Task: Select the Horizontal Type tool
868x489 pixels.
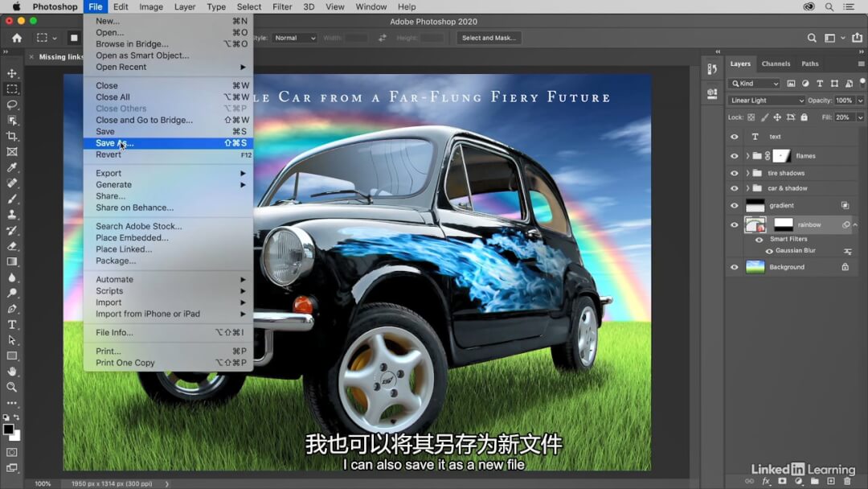Action: tap(11, 324)
